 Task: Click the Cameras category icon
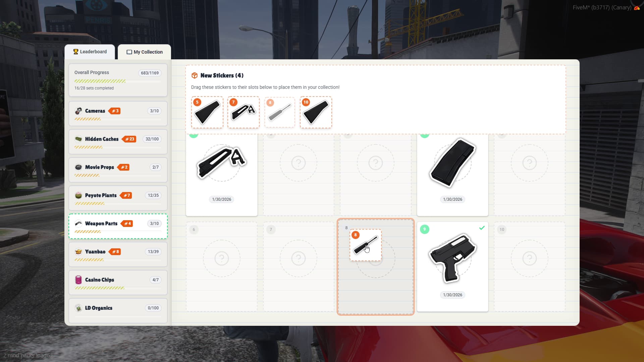coord(78,111)
